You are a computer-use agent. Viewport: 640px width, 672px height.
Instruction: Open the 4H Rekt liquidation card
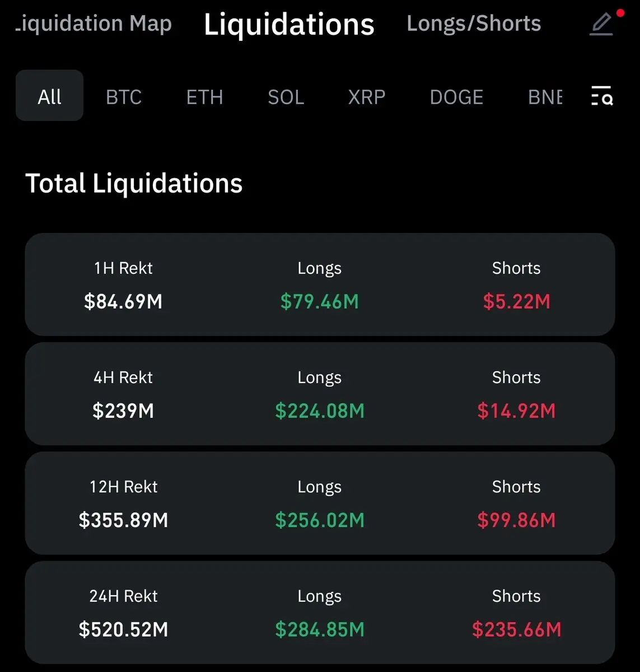pos(319,394)
